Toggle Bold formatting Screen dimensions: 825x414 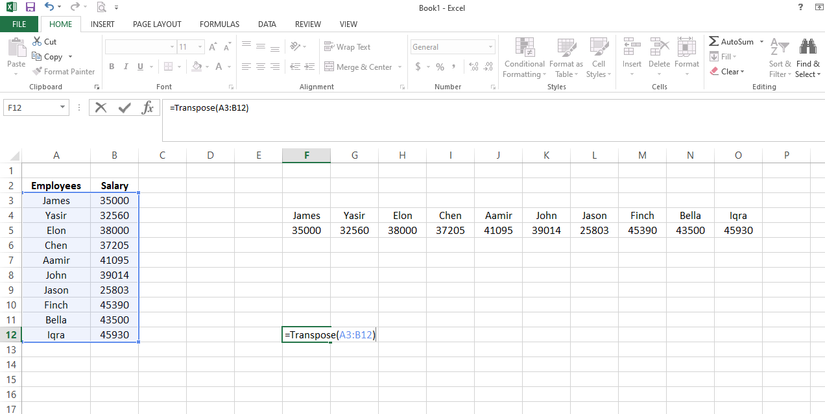[x=112, y=67]
